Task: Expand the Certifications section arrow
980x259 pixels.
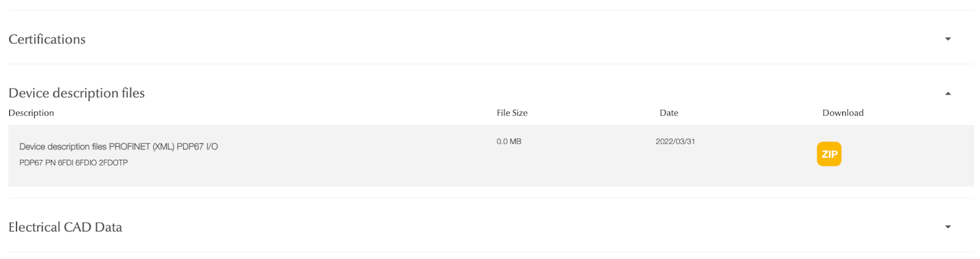Action: pyautogui.click(x=948, y=39)
